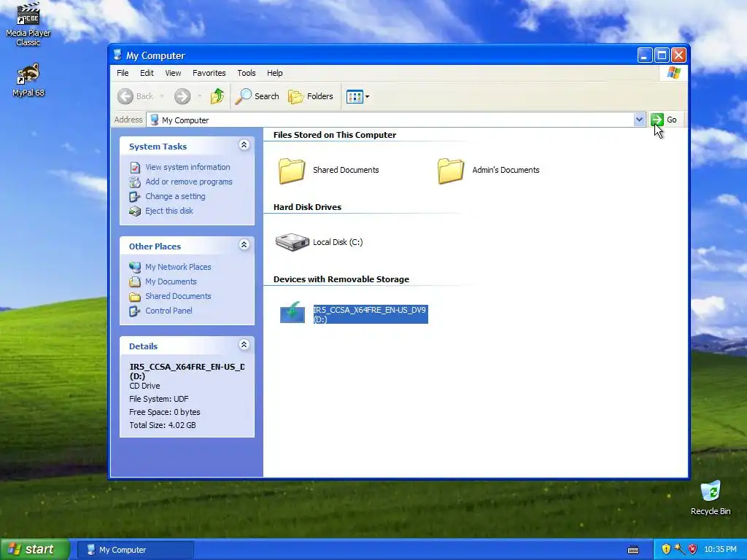Click Add or remove programs link
Image resolution: width=747 pixels, height=560 pixels.
(189, 182)
